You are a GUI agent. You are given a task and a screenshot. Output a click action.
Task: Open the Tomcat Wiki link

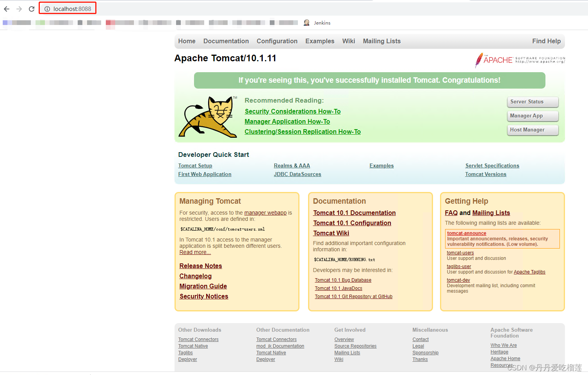click(x=331, y=233)
